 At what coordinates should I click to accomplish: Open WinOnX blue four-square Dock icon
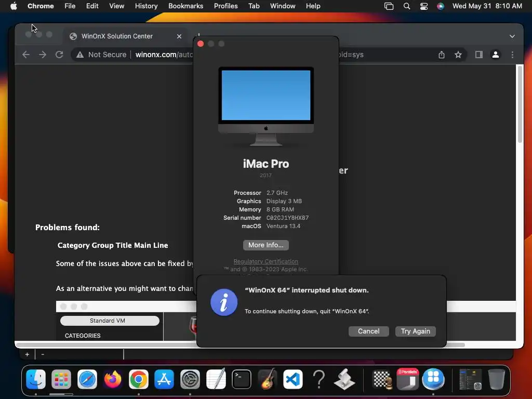[433, 379]
